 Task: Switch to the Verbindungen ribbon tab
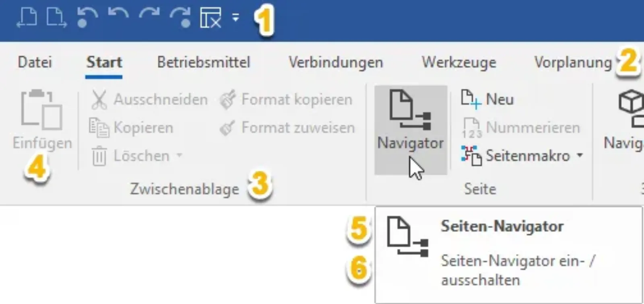click(x=336, y=62)
